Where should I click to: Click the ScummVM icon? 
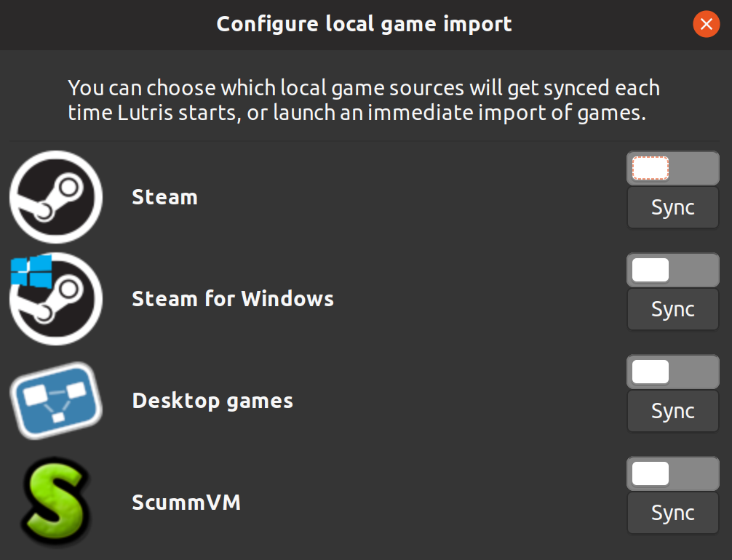click(55, 502)
